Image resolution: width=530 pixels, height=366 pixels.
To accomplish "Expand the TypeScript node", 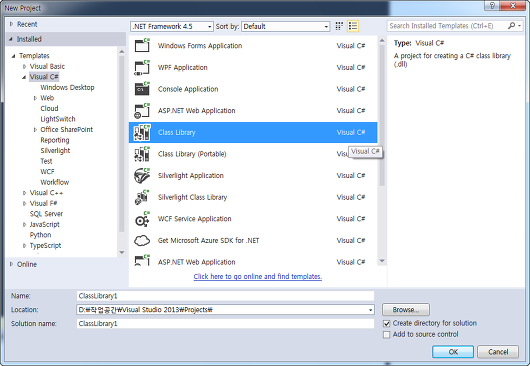I will coord(24,246).
